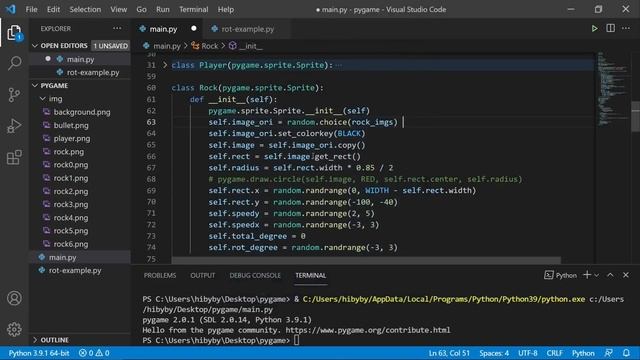The width and height of the screenshot is (640, 360).
Task: Expand the Outline section
Action: click(35, 340)
